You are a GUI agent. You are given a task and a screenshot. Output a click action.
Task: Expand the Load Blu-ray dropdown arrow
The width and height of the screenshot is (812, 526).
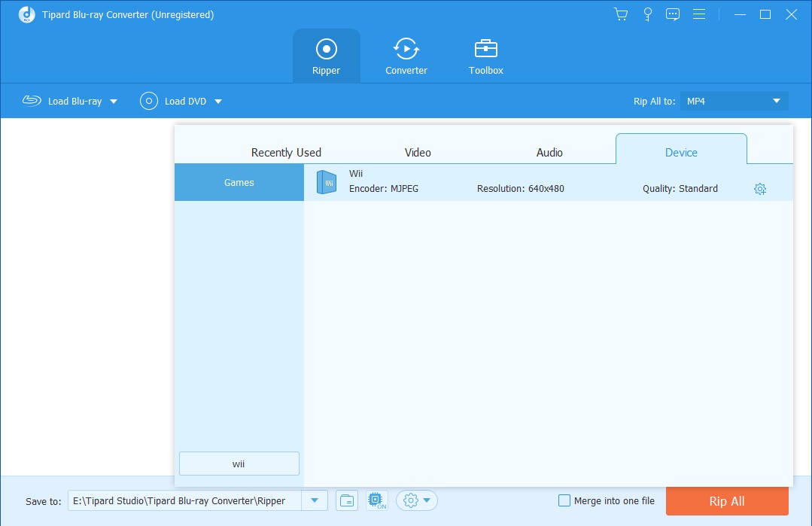114,102
